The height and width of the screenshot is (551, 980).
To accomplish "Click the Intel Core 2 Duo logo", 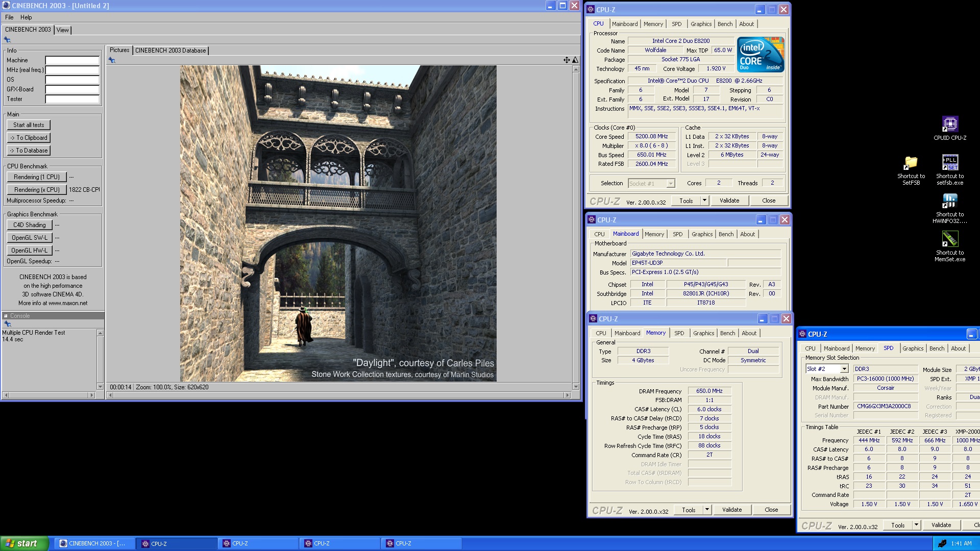I will pos(761,54).
